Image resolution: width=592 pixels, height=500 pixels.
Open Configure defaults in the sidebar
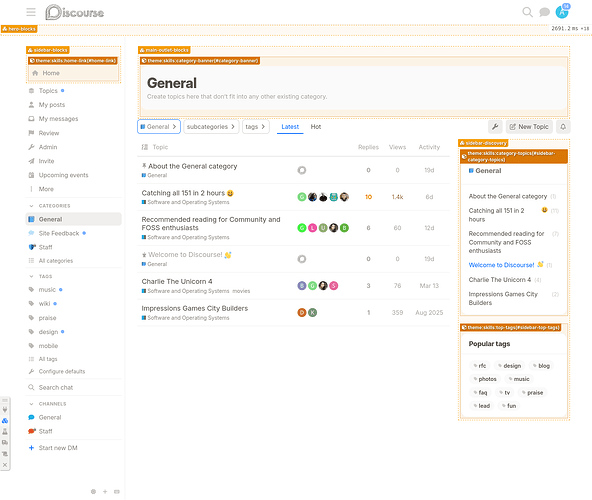[74, 371]
